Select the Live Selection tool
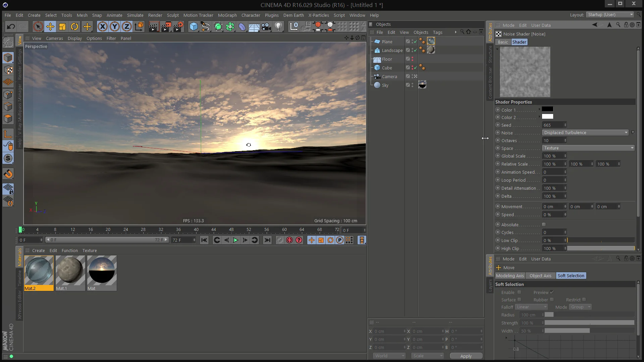Screen dimensions: 644x362 38,26
